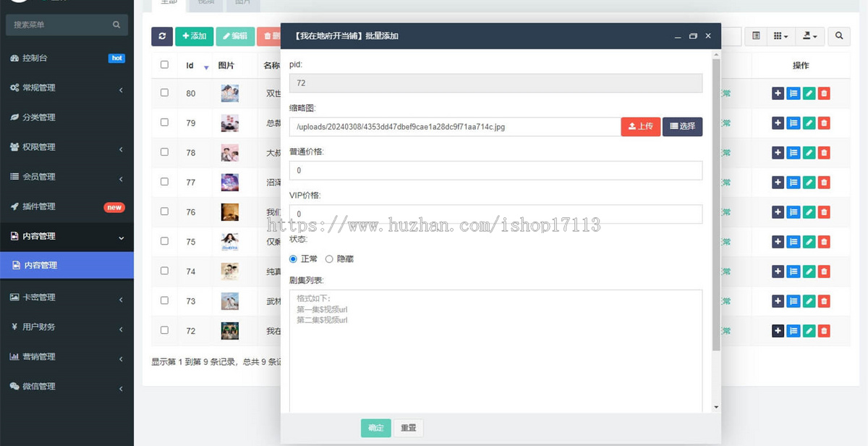Select the 正常 status radio button
868x446 pixels.
coord(293,258)
